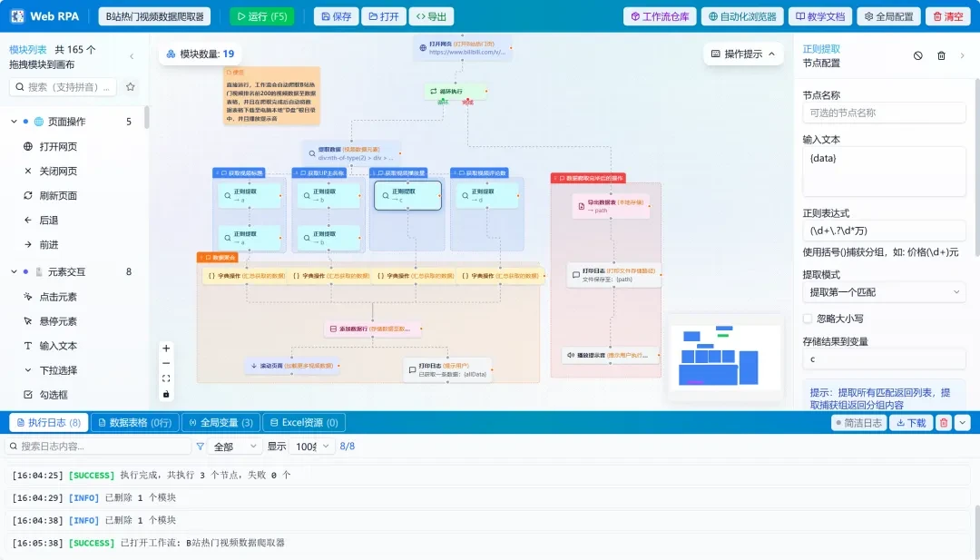The width and height of the screenshot is (980, 560).
Task: Click the 正则表达式 input field
Action: pyautogui.click(x=884, y=231)
